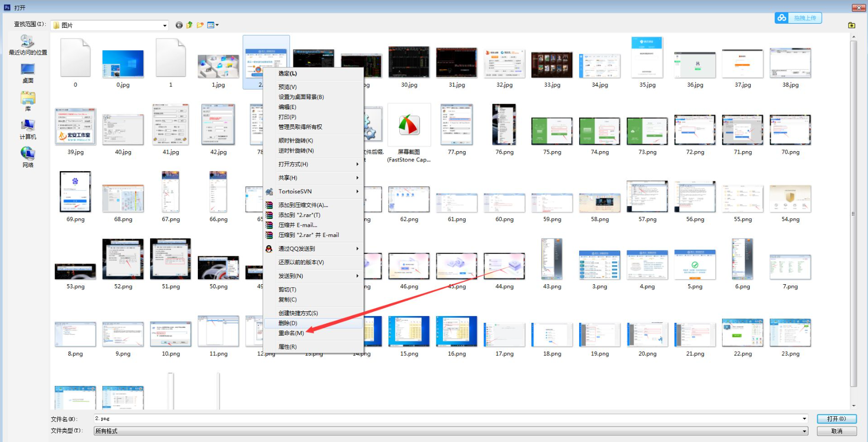
Task: Expand the 查找范围 folder dropdown
Action: (x=164, y=26)
